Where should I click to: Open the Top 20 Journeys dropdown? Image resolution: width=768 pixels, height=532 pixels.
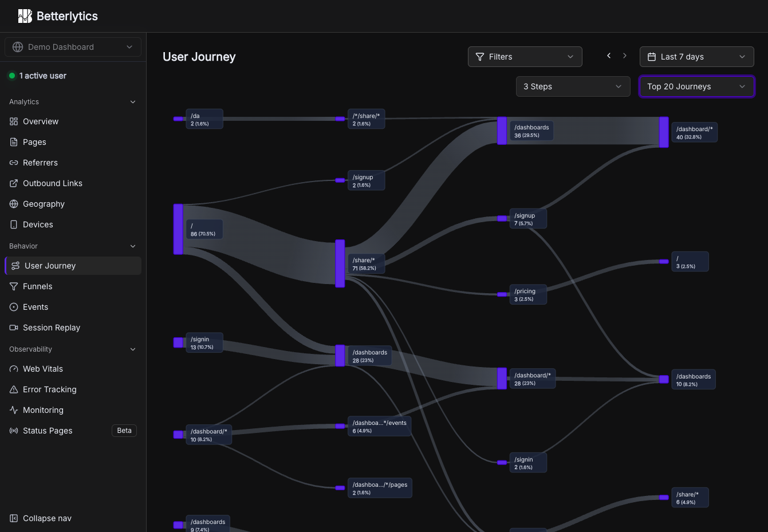[x=697, y=86]
